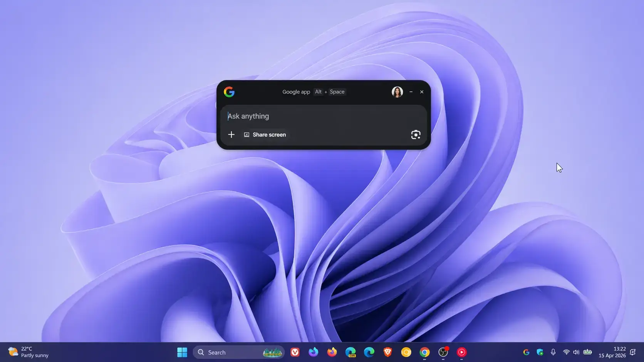The image size is (644, 362).
Task: Launch Vivaldi browser from taskbar
Action: [295, 352]
